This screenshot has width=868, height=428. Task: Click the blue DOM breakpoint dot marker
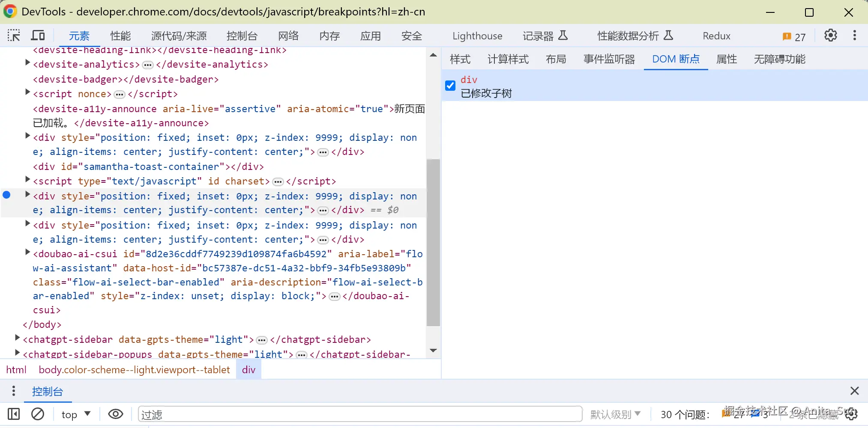tap(6, 195)
